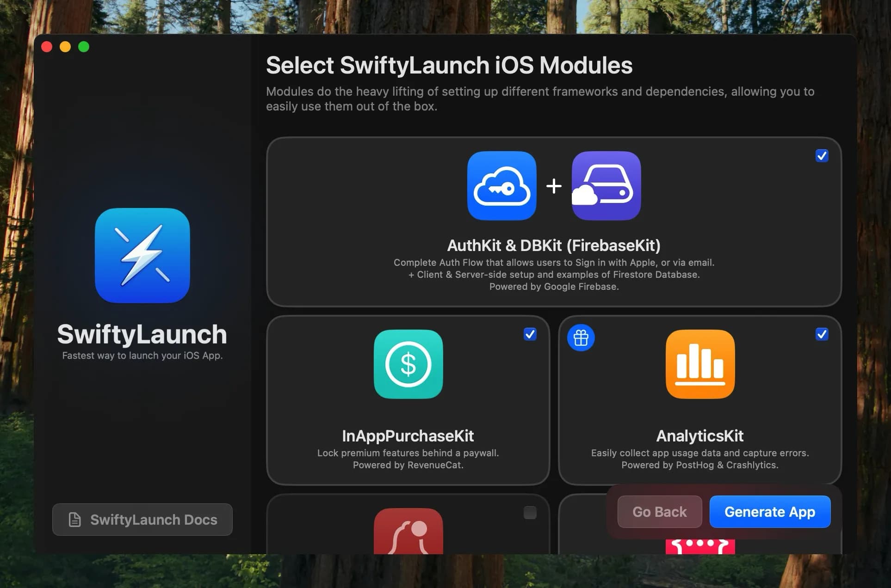
Task: Click the DBKit cloud drive icon
Action: click(606, 186)
